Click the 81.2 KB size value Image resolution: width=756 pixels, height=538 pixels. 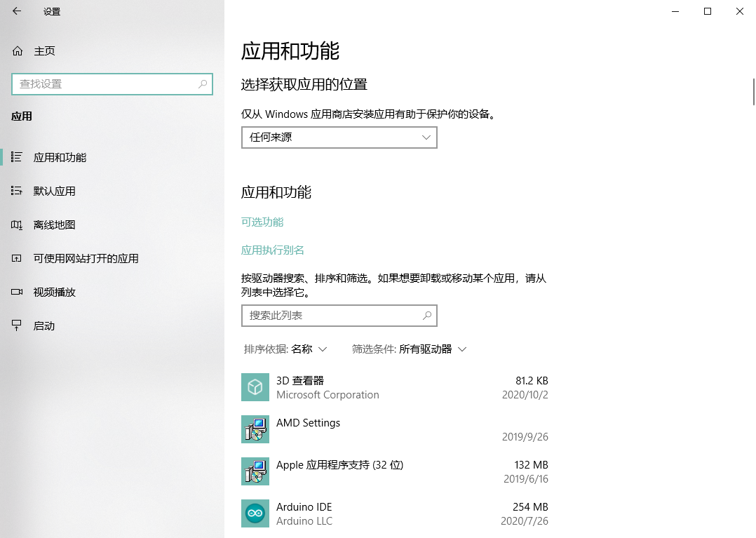(x=532, y=381)
